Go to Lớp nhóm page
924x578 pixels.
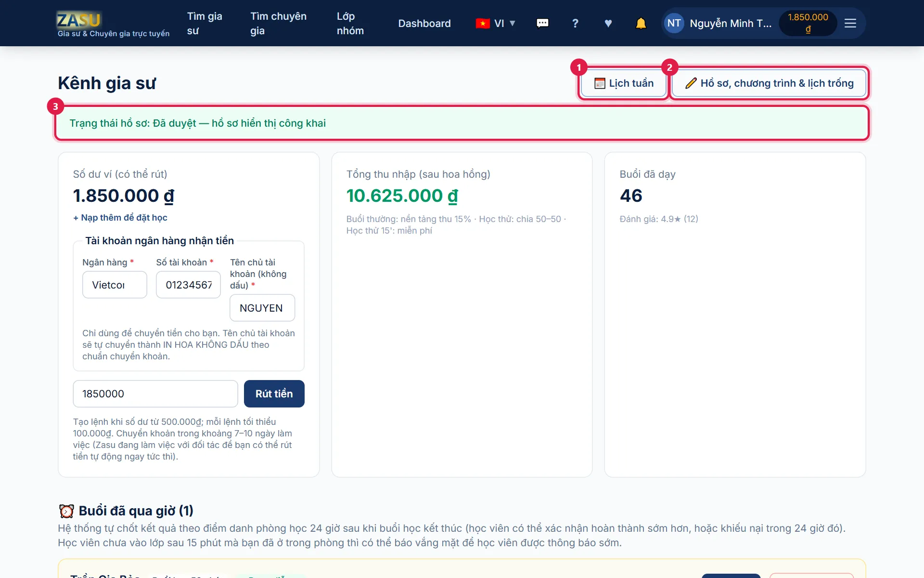(x=350, y=23)
